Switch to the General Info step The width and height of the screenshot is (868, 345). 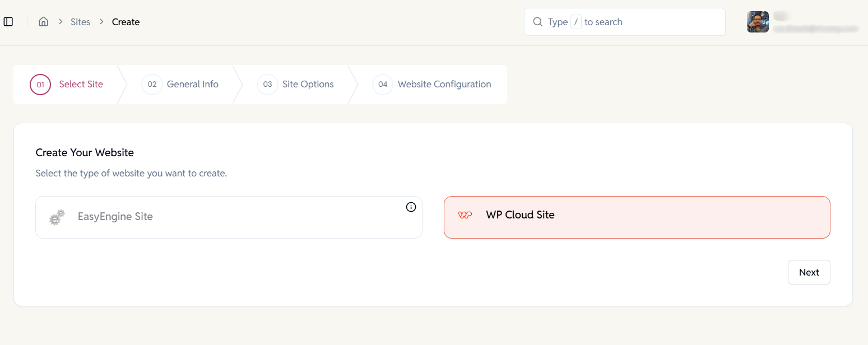pyautogui.click(x=192, y=84)
